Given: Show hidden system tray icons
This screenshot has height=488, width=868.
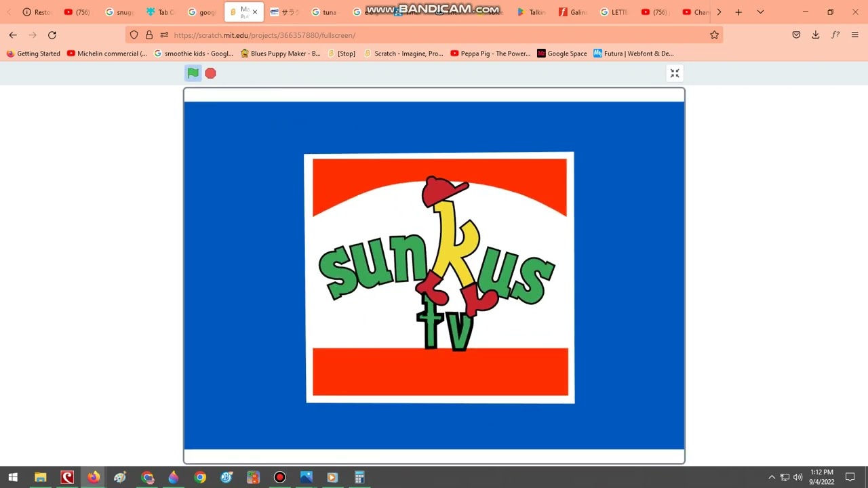Looking at the screenshot, I should click(x=771, y=477).
